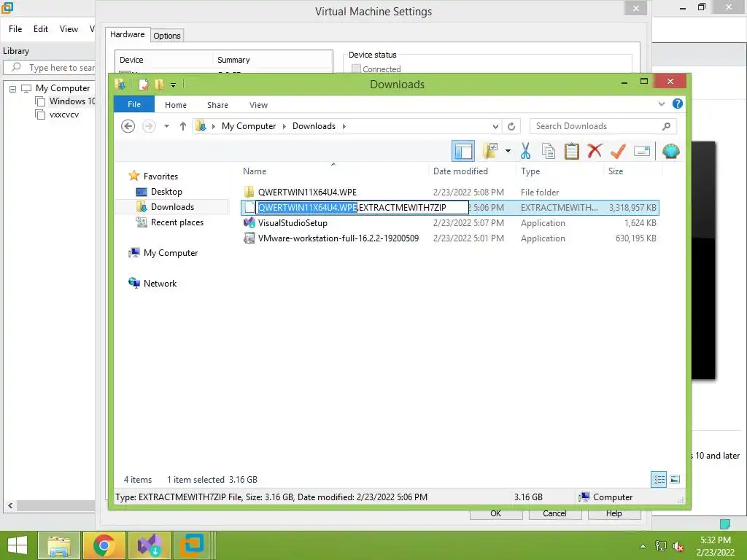Open the dropdown beside folder options icon
The width and height of the screenshot is (747, 560).
pos(508,152)
